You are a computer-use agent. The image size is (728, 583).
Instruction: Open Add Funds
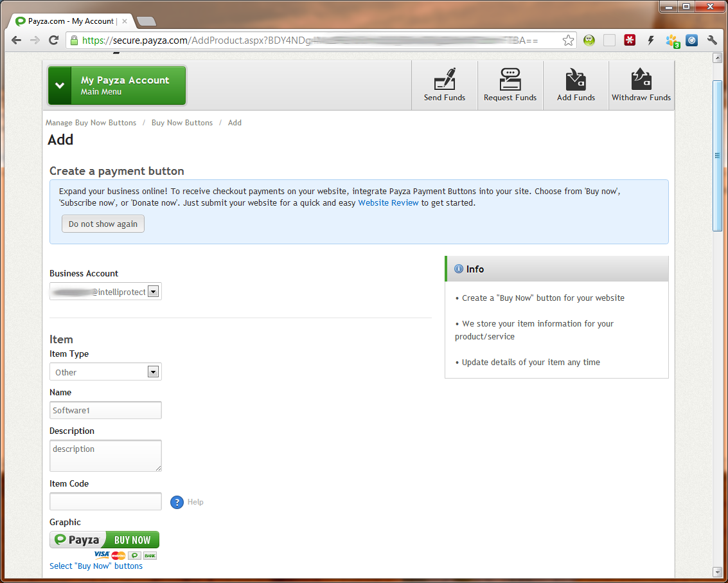576,85
